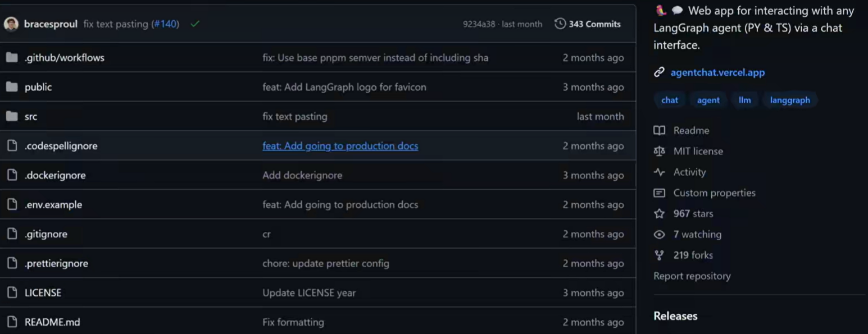Open the 343 Commits history
Image resolution: width=868 pixels, height=334 pixels.
pyautogui.click(x=588, y=24)
